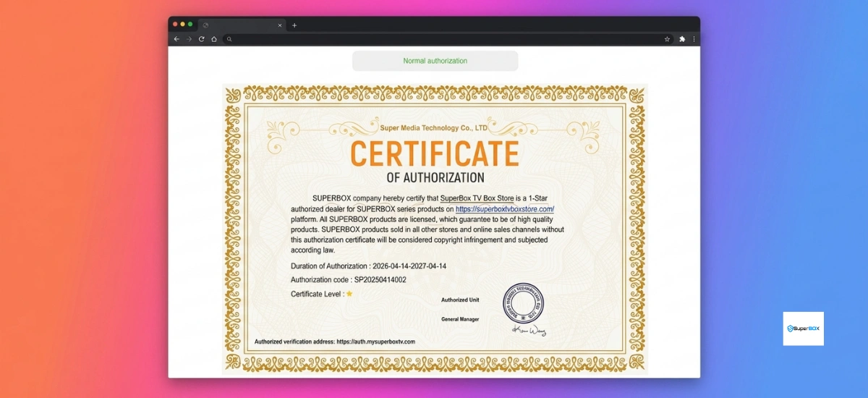Click the search magnifier in the address bar
Image resolution: width=868 pixels, height=398 pixels.
(229, 39)
